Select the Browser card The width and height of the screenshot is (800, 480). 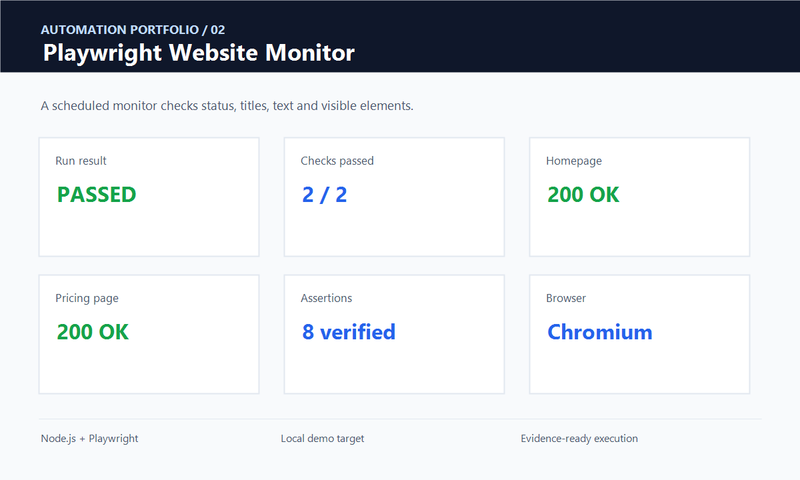click(x=639, y=334)
